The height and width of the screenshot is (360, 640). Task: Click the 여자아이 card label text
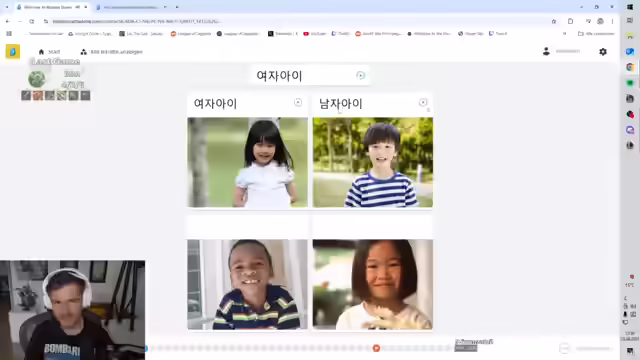(216, 104)
